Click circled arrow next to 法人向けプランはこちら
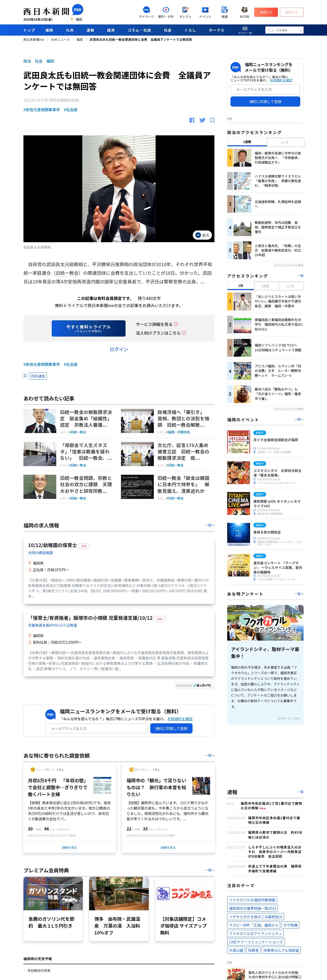This screenshot has height=980, width=327. click(x=184, y=333)
